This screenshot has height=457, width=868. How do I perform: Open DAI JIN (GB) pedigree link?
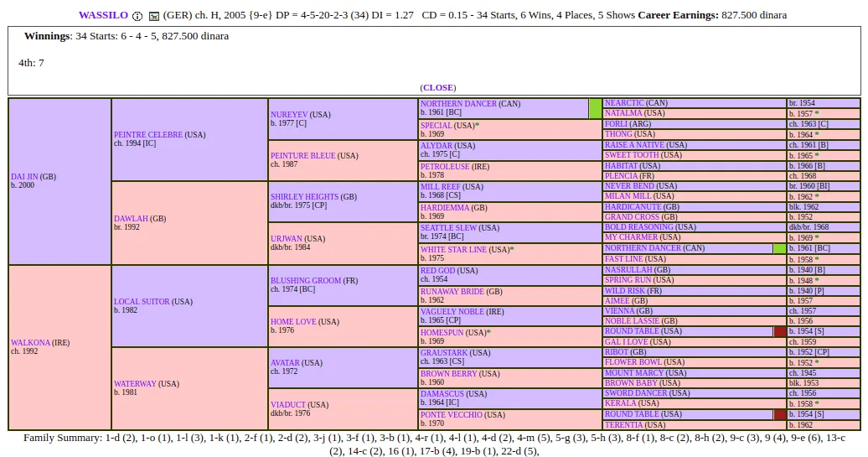click(24, 177)
